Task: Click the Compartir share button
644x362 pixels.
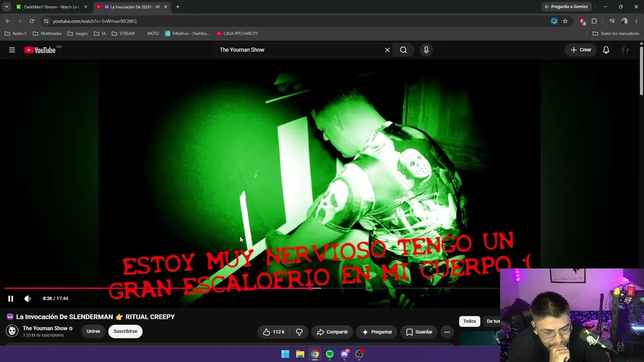Action: 332,332
